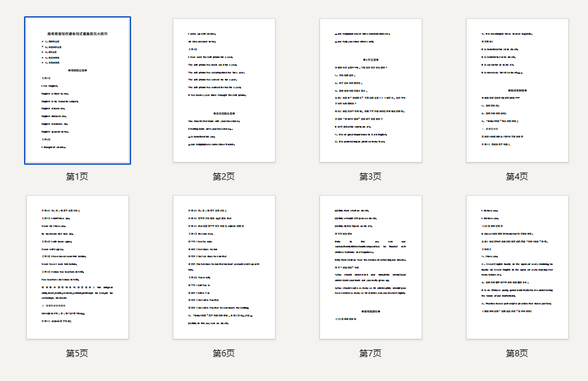The height and width of the screenshot is (381, 588).
Task: Click the label 第4页
Action: pos(517,177)
